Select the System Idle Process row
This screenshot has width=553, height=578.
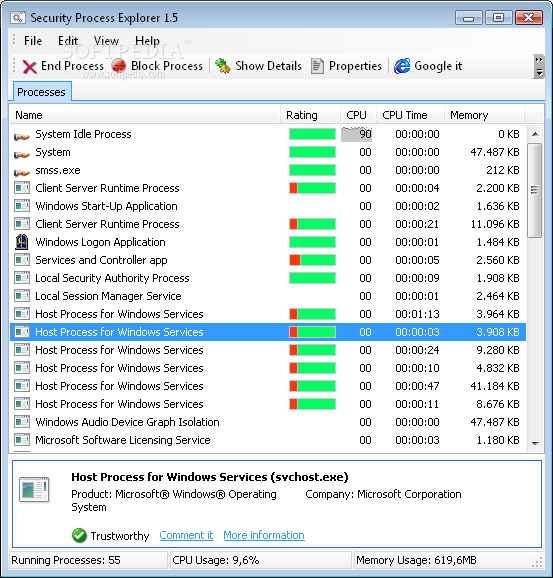pos(268,134)
